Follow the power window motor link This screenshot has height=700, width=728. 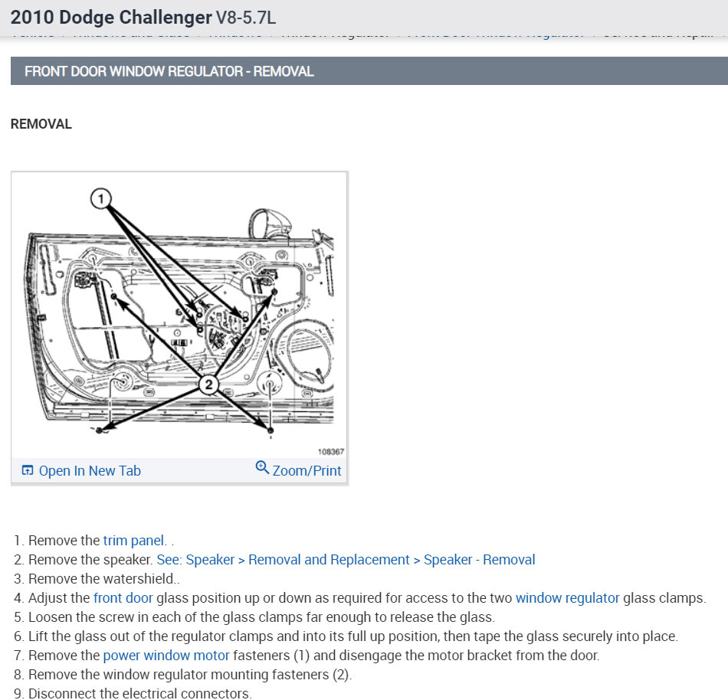[166, 656]
